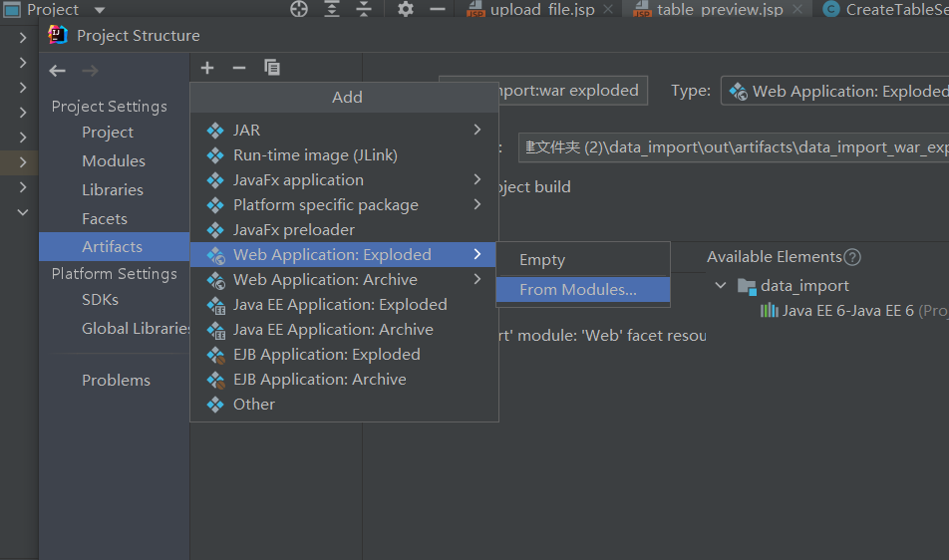
Task: Click the add (+) artifact icon
Action: (207, 68)
